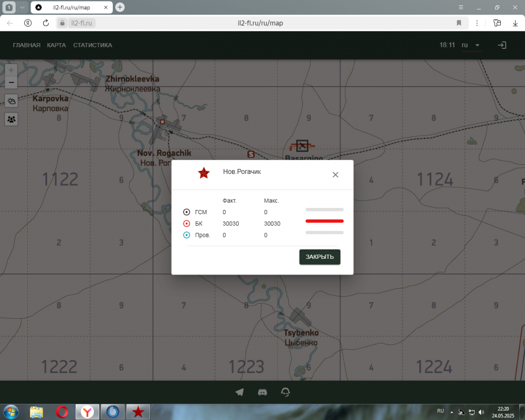Close the Нов.Рогачик dialog with X
Screen dimensions: 525x420
(x=335, y=175)
